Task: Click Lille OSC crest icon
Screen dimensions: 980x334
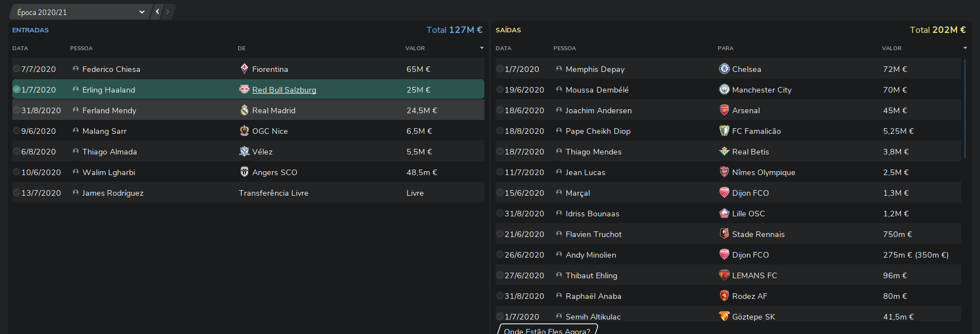Action: [724, 213]
